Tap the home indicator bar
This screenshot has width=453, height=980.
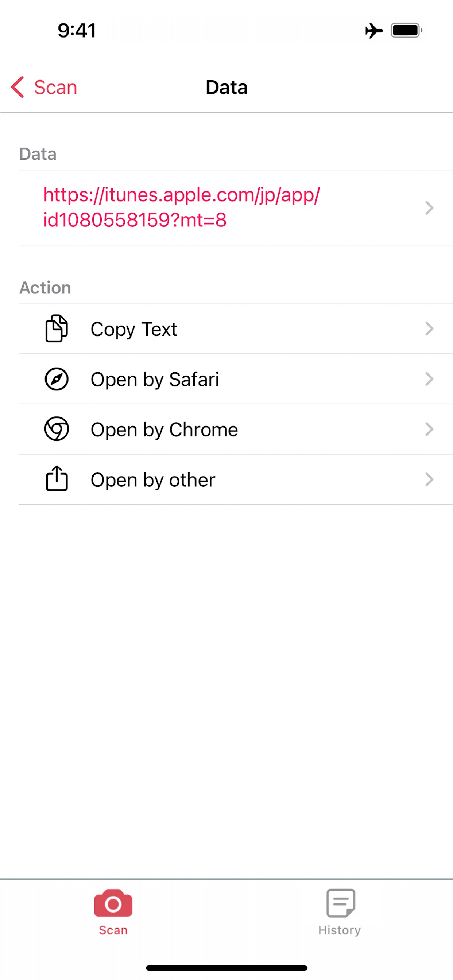click(x=226, y=968)
